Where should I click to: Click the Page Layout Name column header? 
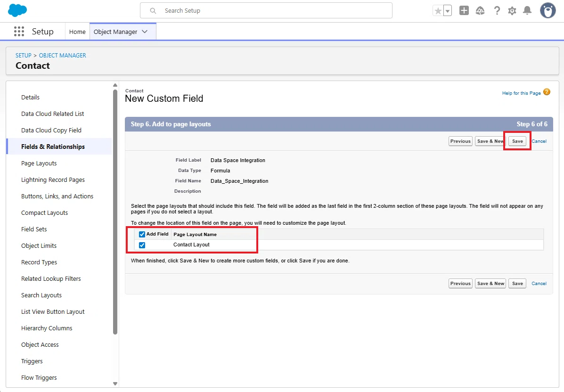(x=195, y=235)
